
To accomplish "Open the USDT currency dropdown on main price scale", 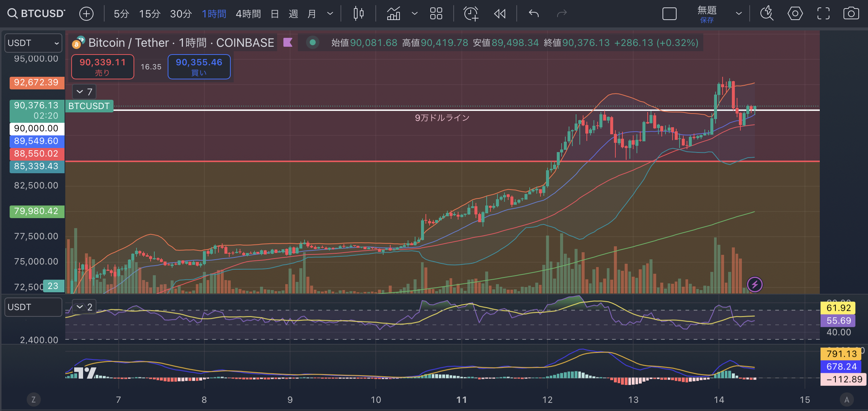I will 33,43.
